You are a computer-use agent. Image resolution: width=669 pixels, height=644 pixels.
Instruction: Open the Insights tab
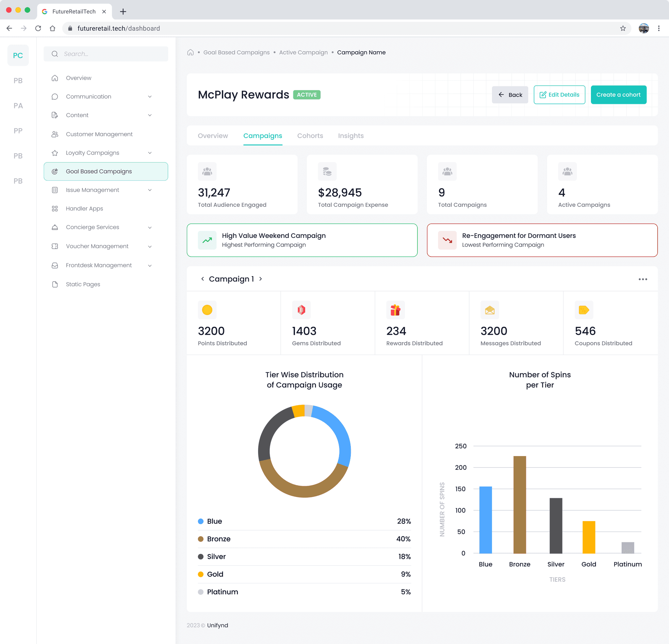tap(351, 136)
